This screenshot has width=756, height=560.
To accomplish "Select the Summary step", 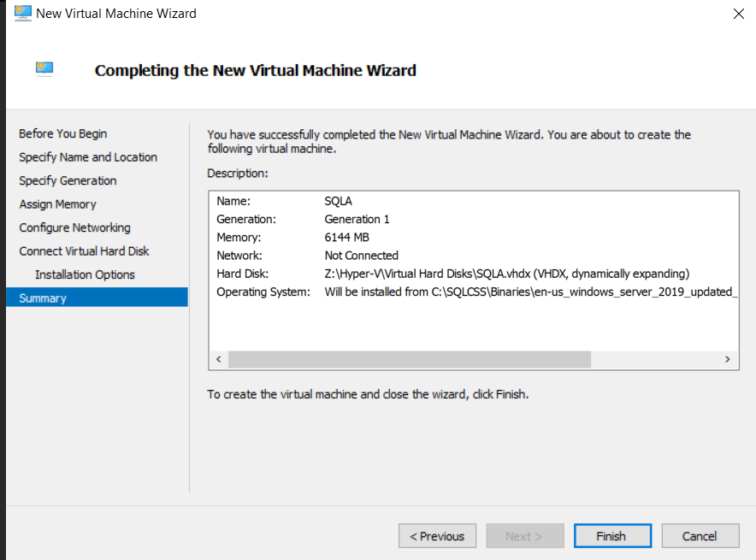I will pos(97,298).
